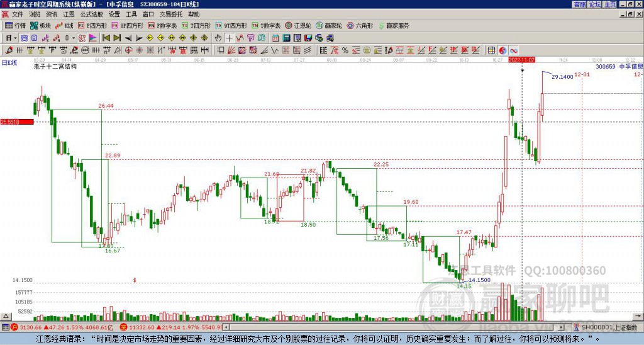The width and height of the screenshot is (644, 345).
Task: Click the red 25.5518 price tag
Action: coord(17,122)
